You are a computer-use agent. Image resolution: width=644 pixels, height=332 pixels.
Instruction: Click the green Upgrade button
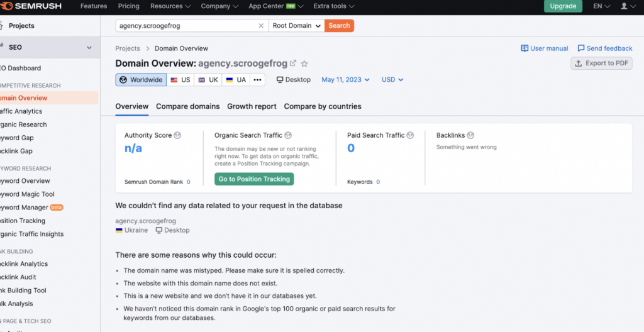click(563, 6)
